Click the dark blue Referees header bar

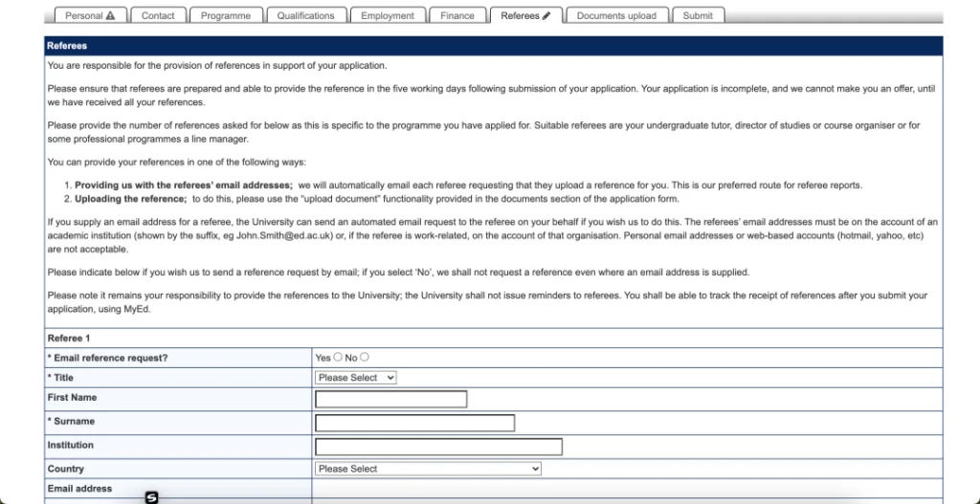click(x=493, y=45)
